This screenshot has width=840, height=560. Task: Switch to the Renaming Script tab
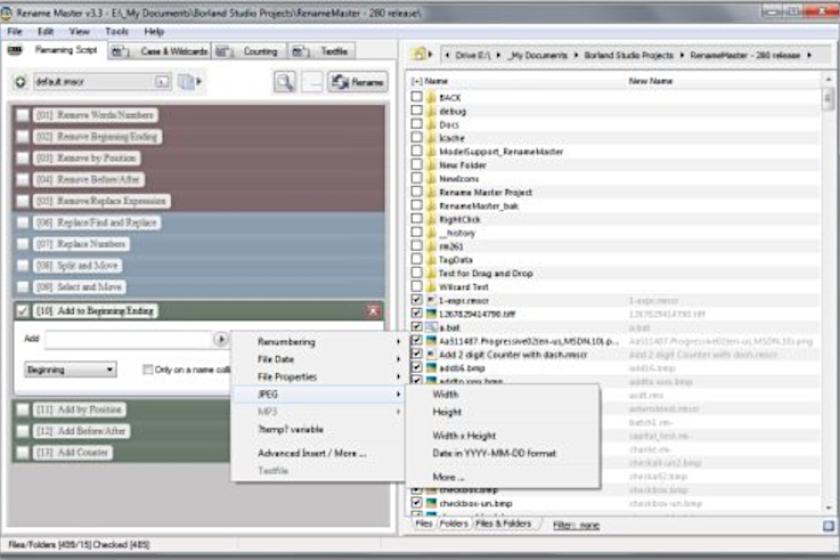coord(53,50)
